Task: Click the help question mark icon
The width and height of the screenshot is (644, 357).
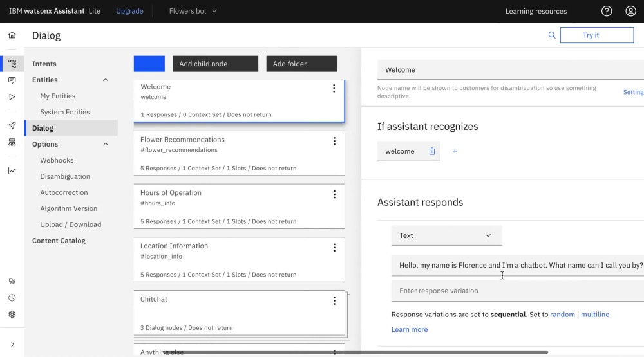Action: pyautogui.click(x=607, y=11)
